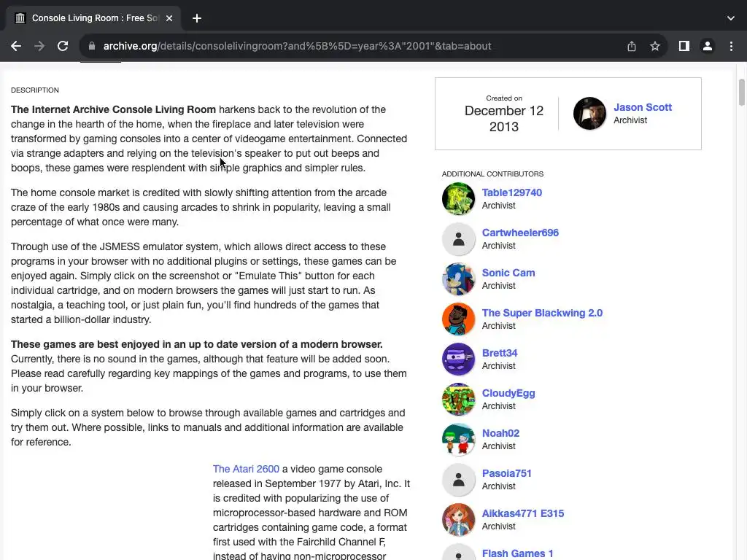Click Brett34's purple avatar
747x560 pixels.
coord(458,359)
